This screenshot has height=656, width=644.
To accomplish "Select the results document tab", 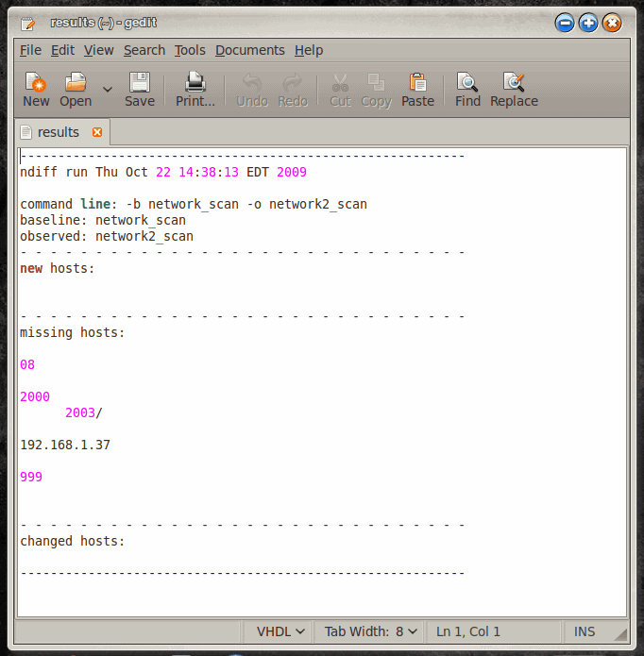I will click(58, 132).
